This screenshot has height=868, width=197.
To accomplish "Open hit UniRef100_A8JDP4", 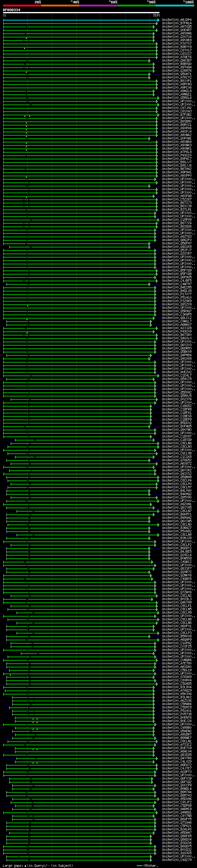I will [x=177, y=20].
